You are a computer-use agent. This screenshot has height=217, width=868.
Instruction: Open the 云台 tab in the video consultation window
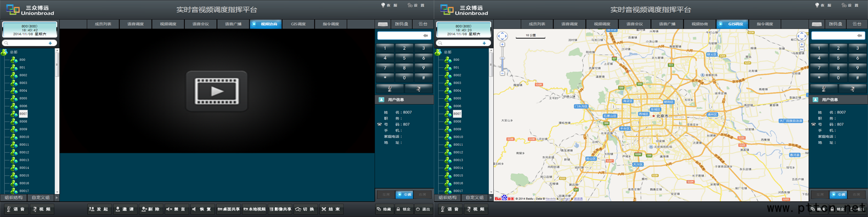pyautogui.click(x=423, y=24)
